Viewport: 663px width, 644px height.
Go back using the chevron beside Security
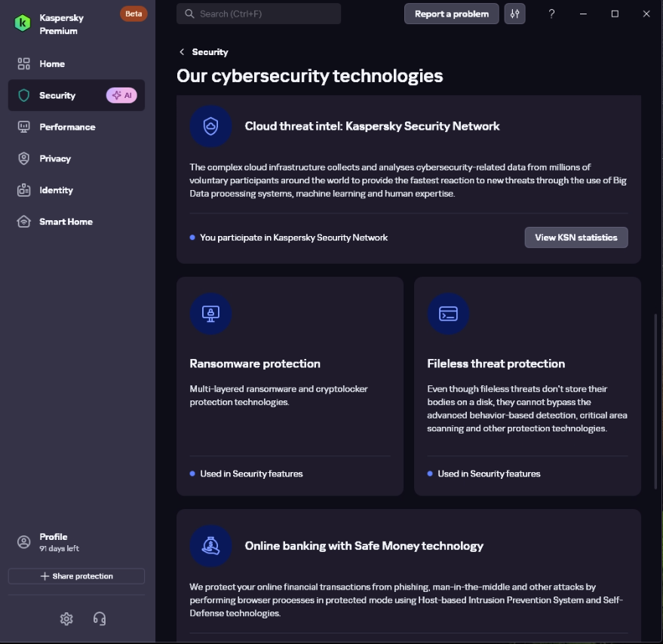(x=182, y=52)
